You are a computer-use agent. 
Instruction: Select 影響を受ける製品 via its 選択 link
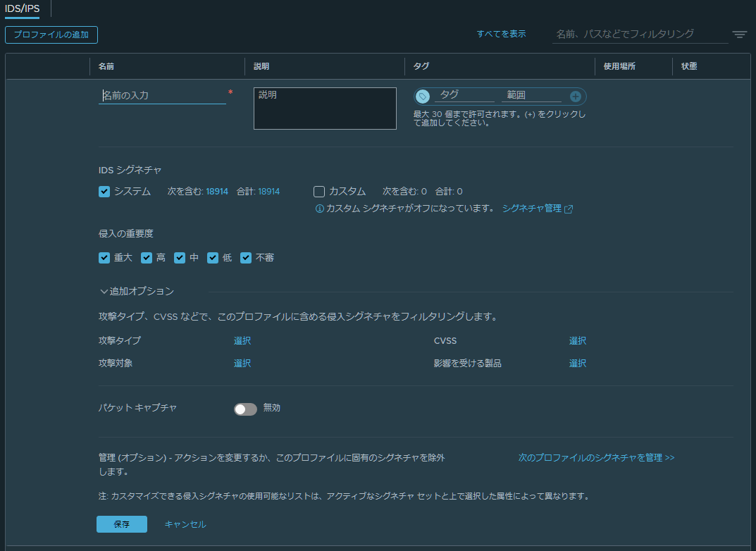[x=578, y=363]
